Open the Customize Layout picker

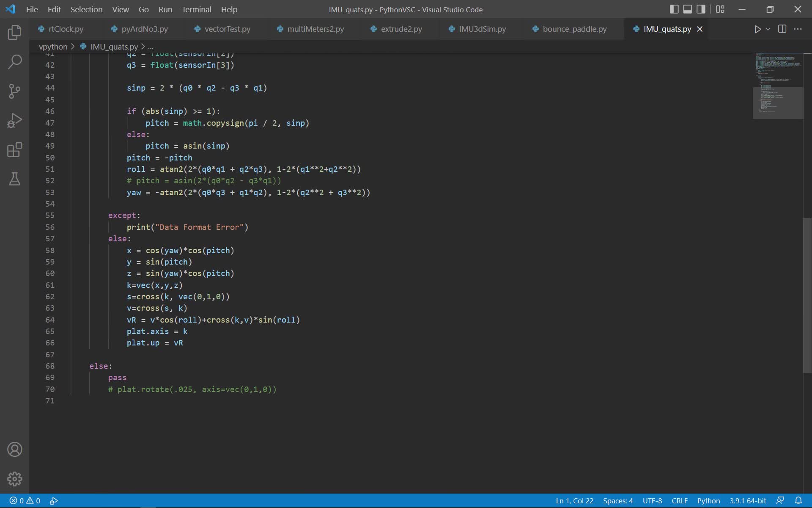tap(720, 9)
